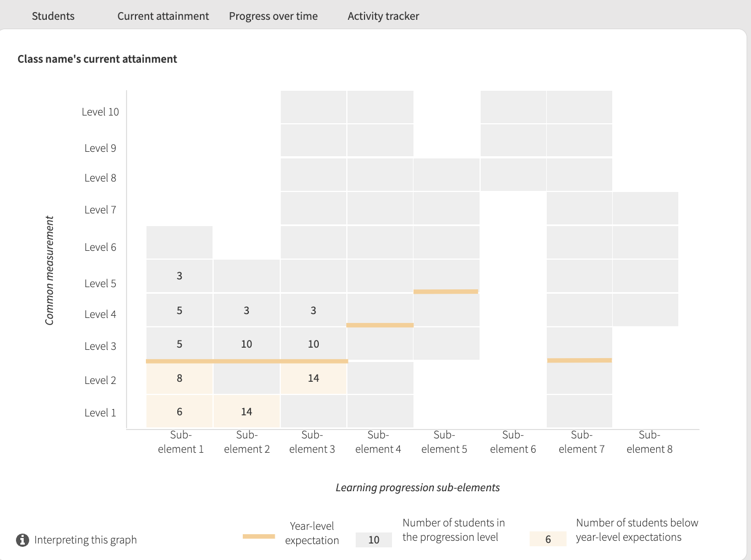Image resolution: width=751 pixels, height=560 pixels.
Task: Click the Sub-element 4 axis label
Action: coord(378,442)
